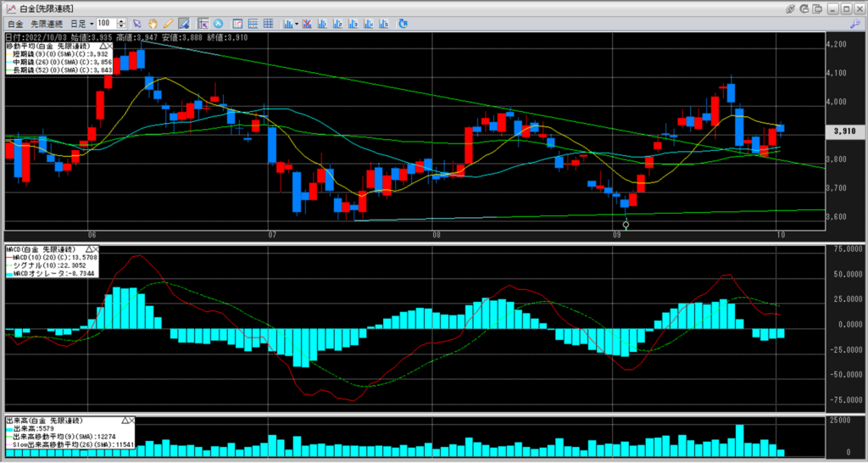Collapse the 出来高 legend with triangle button
Image resolution: width=868 pixels, height=463 pixels.
point(124,421)
